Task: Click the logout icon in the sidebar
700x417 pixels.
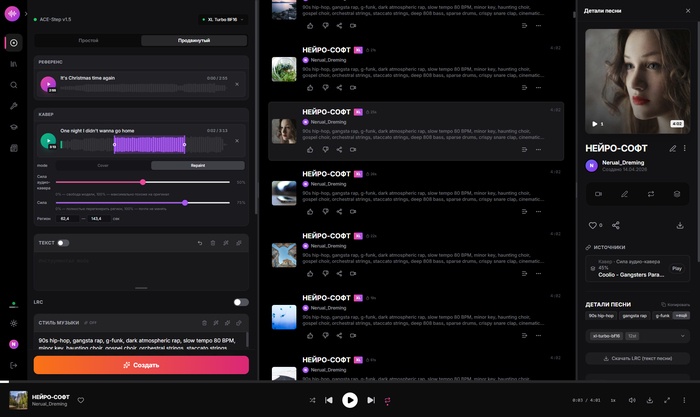Action: click(14, 365)
